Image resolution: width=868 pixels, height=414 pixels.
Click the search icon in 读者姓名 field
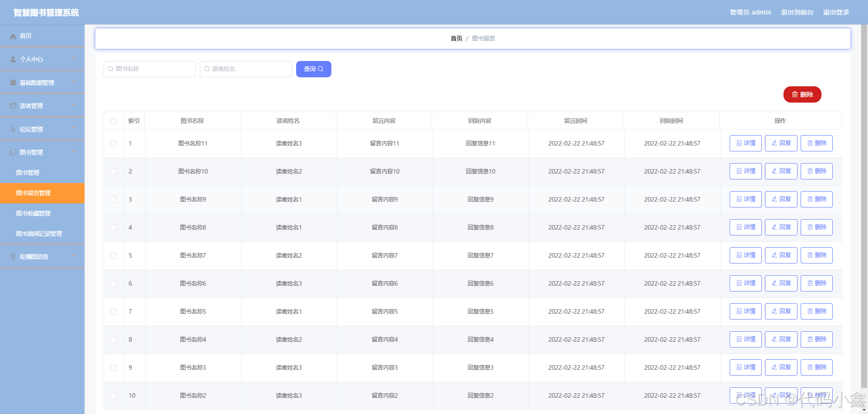pyautogui.click(x=207, y=69)
